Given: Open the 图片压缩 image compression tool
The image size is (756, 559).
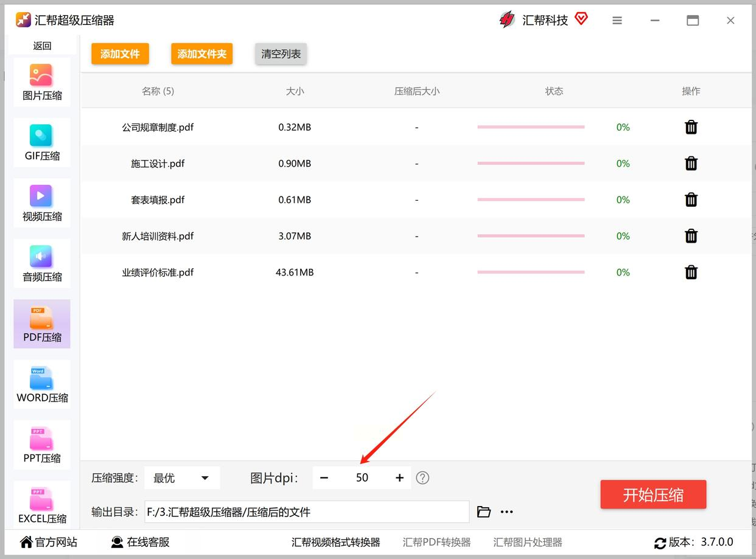Looking at the screenshot, I should [41, 82].
